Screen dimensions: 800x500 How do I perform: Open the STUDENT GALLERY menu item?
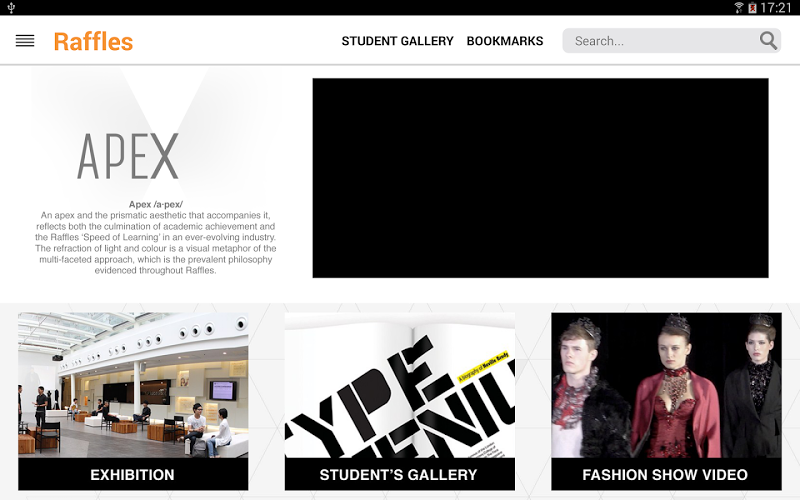(x=397, y=41)
